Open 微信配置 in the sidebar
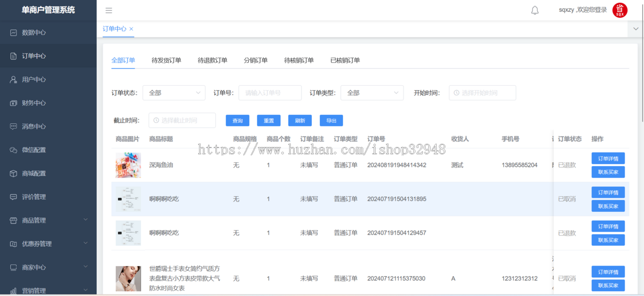644x296 pixels. click(48, 150)
